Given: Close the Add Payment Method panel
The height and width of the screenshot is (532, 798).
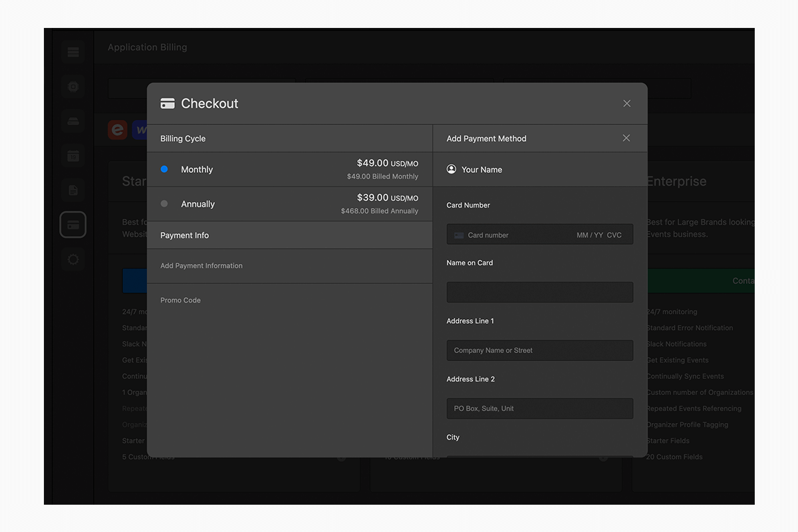Looking at the screenshot, I should pos(626,138).
